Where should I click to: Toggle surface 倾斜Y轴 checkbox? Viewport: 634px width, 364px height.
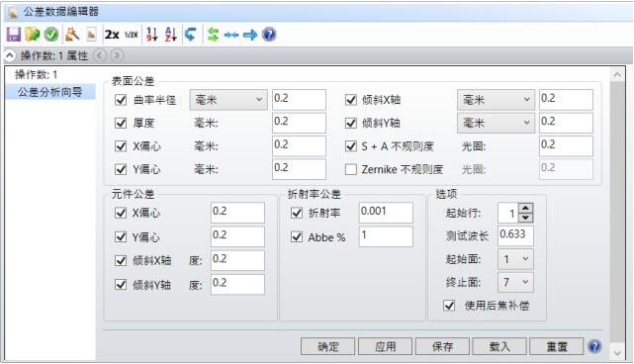[x=351, y=123]
